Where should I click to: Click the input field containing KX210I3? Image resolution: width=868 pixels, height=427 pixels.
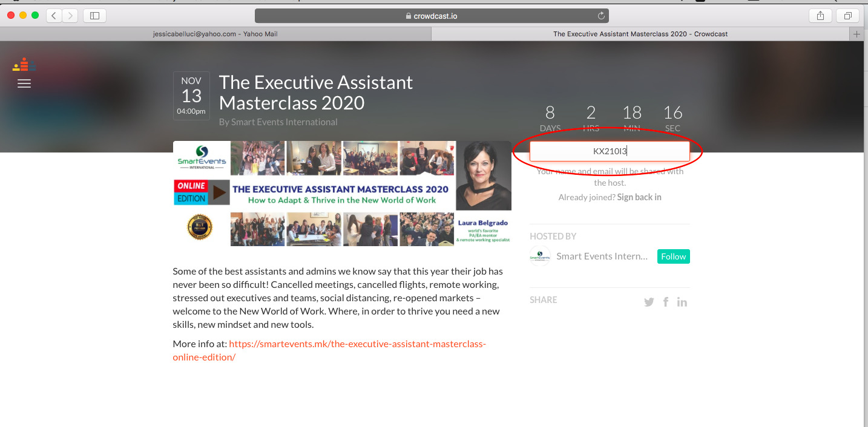(610, 151)
